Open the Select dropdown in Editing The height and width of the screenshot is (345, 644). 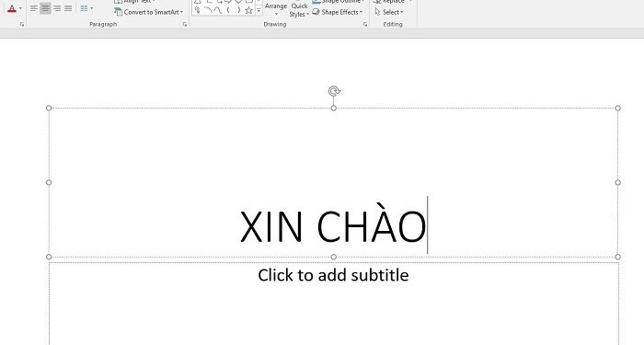(389, 12)
